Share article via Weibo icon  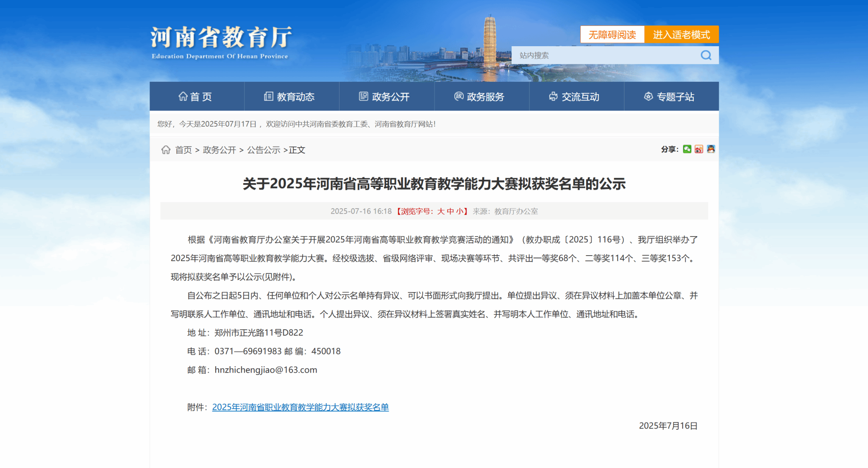coord(699,149)
